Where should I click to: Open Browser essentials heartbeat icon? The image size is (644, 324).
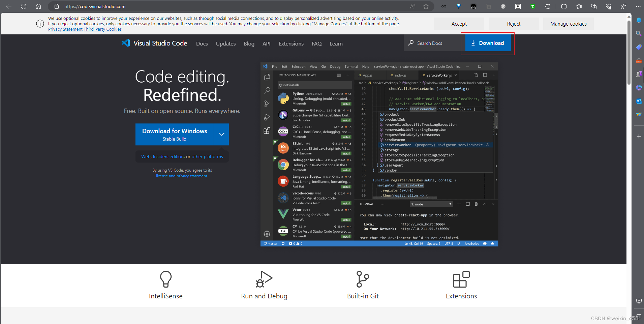pyautogui.click(x=609, y=6)
